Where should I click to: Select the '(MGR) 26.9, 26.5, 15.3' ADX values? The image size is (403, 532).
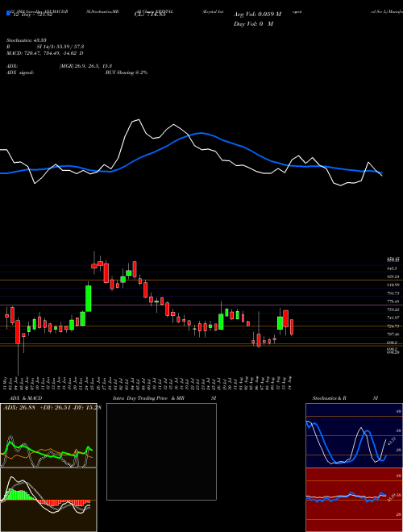click(85, 66)
